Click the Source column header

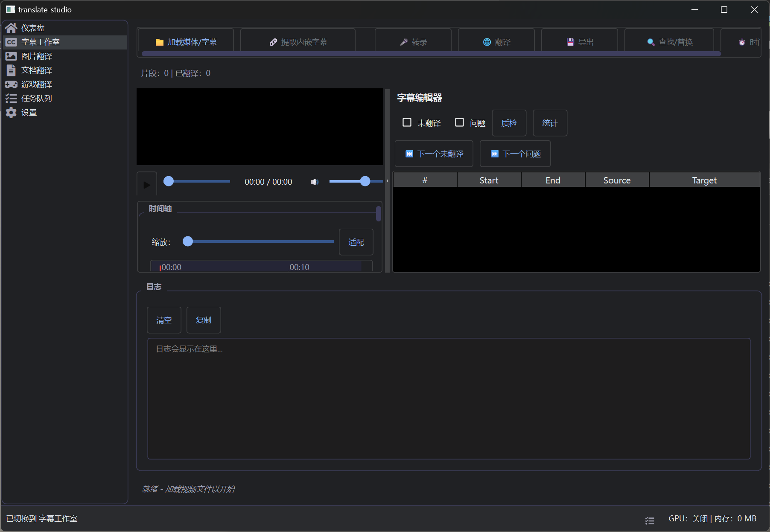[x=617, y=180]
